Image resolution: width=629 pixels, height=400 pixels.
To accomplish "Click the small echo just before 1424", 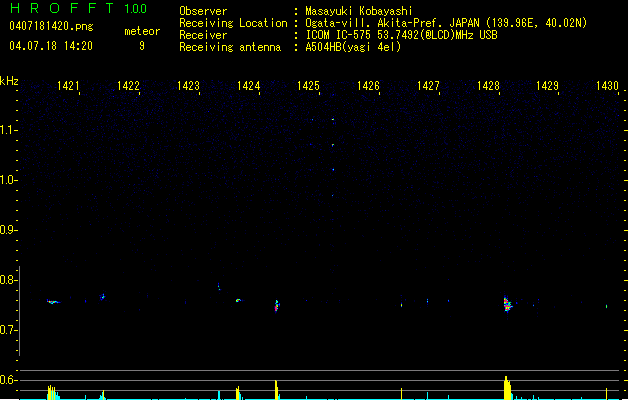I will 238,300.
